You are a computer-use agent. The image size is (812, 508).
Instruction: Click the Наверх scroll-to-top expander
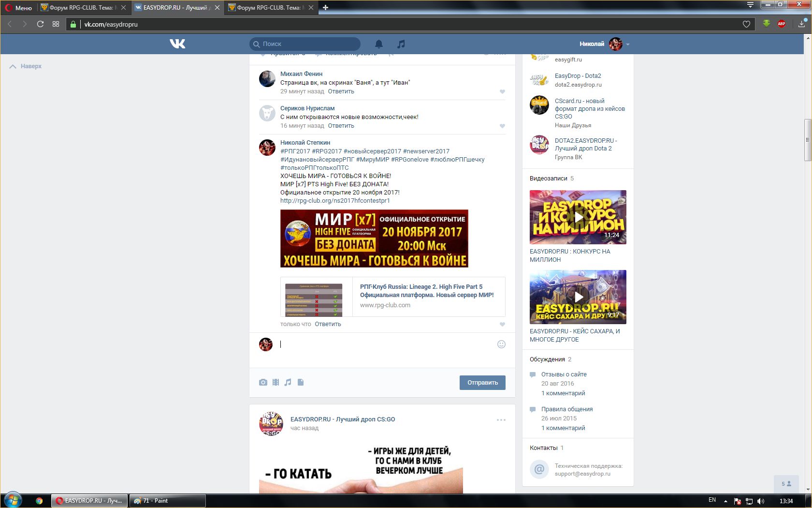point(26,66)
